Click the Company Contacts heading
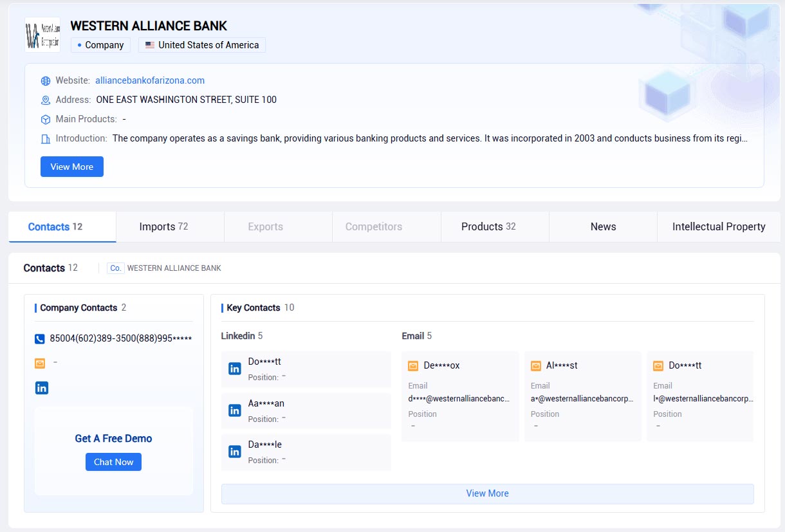785x532 pixels. coord(78,307)
